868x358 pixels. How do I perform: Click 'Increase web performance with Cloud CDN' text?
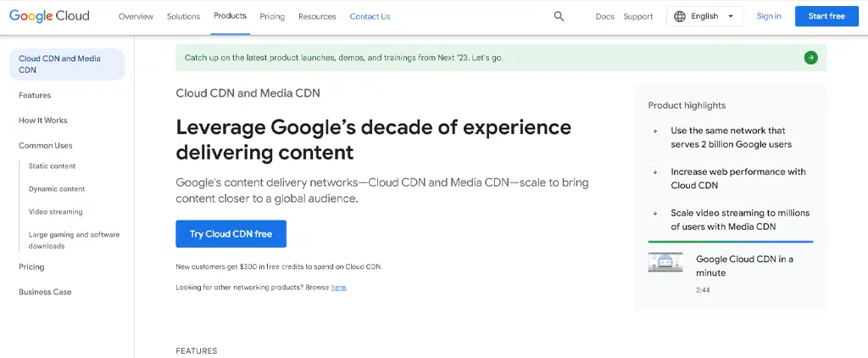click(x=738, y=178)
